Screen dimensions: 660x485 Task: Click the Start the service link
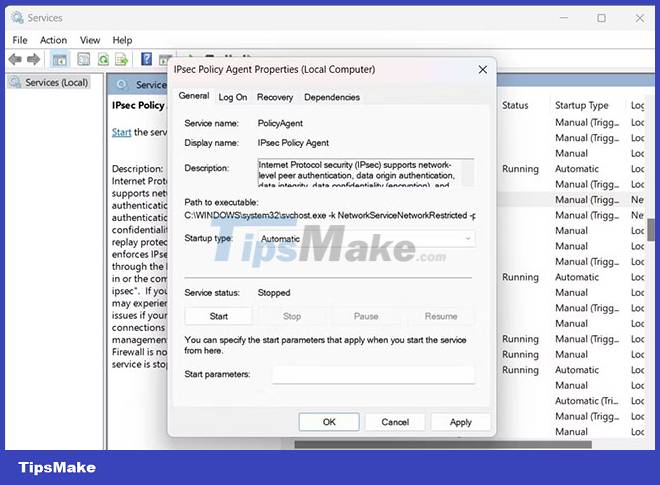[x=121, y=132]
